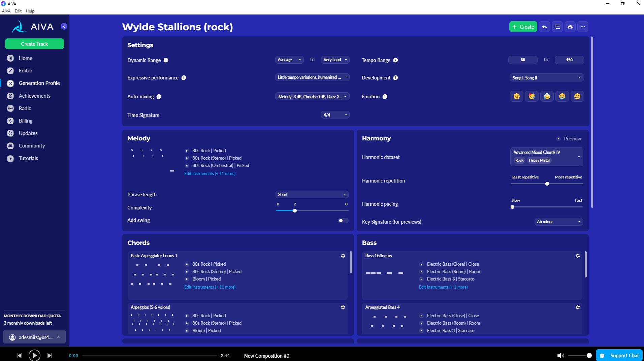
Task: Expand the account menu adesmits
Action: pos(34,337)
